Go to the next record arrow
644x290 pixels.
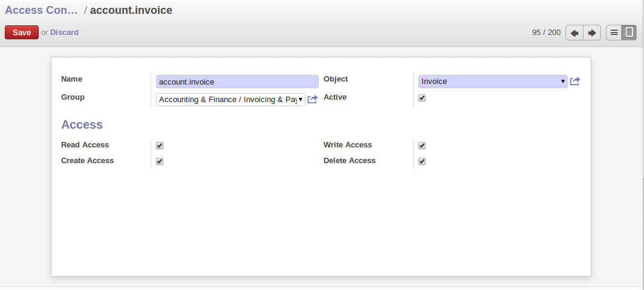(x=592, y=33)
